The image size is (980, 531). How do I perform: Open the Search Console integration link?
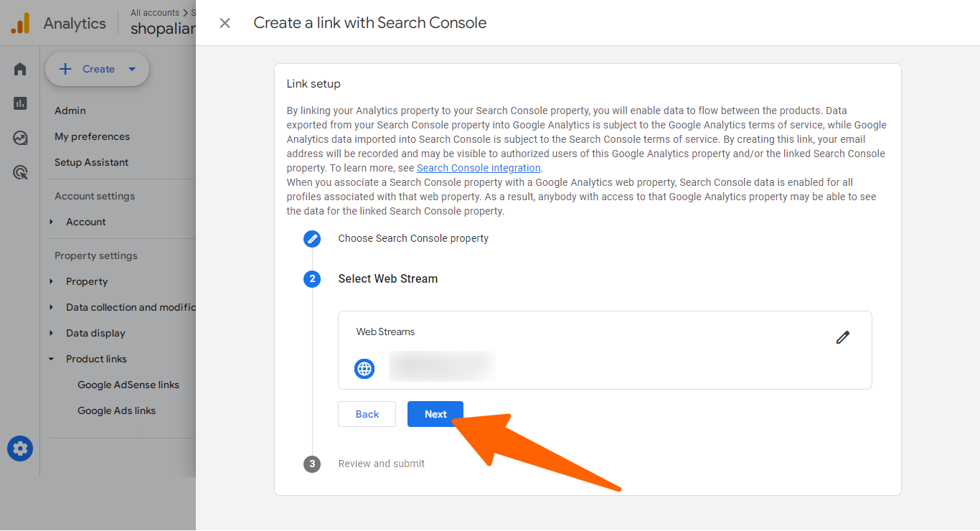tap(479, 168)
